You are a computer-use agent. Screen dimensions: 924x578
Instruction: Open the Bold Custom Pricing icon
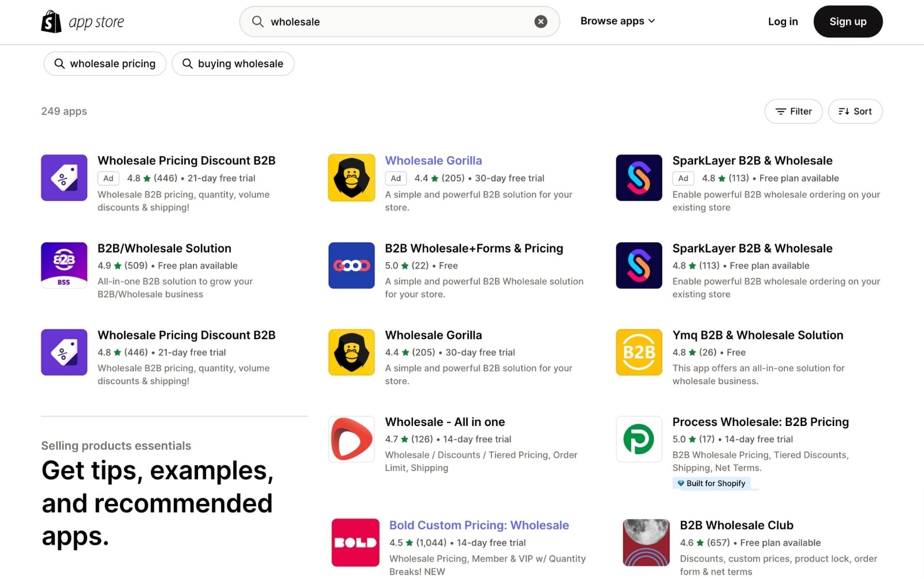tap(356, 542)
